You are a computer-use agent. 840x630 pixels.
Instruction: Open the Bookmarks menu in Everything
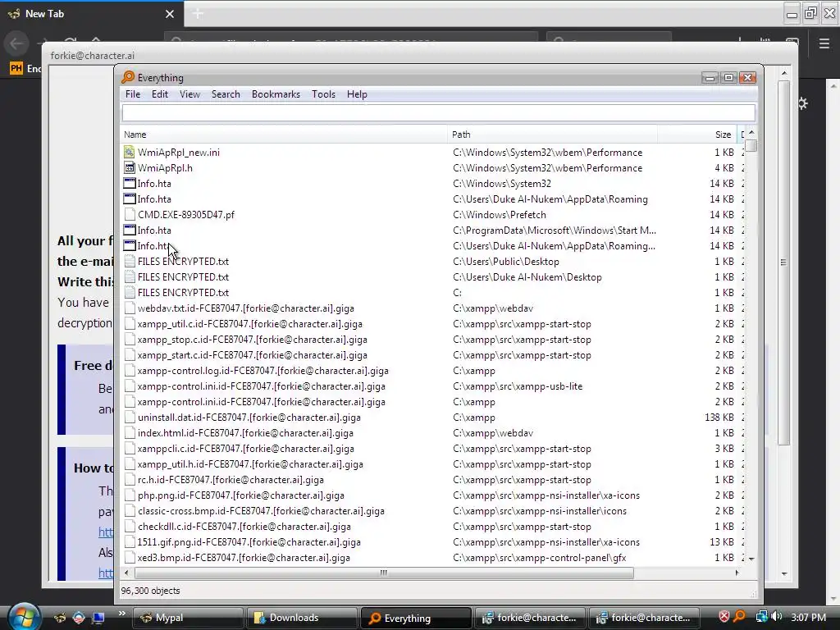point(276,94)
